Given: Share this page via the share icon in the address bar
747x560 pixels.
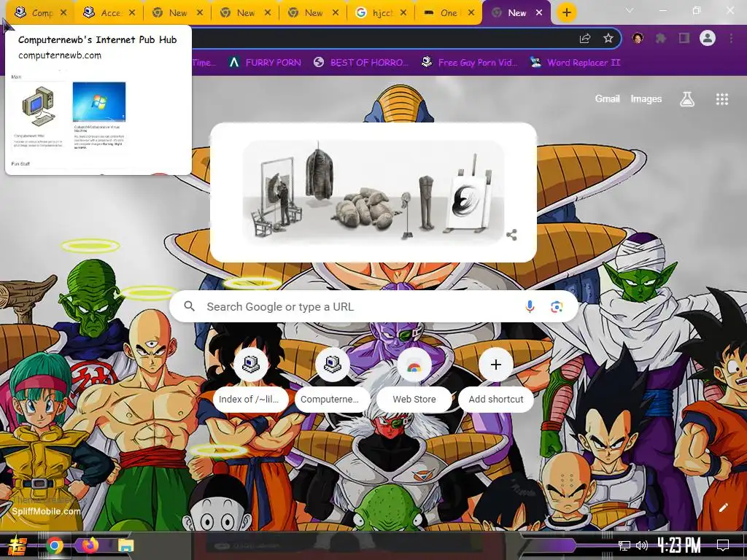Looking at the screenshot, I should (x=585, y=39).
